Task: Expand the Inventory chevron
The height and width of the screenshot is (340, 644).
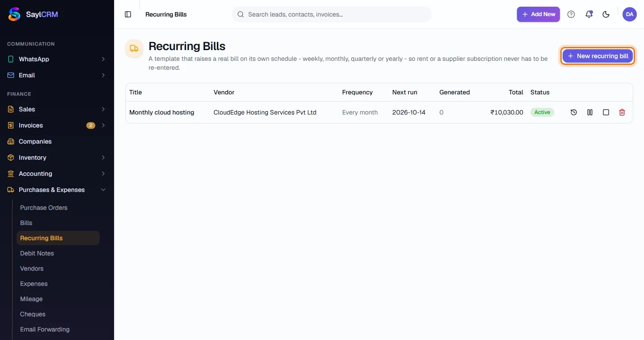Action: 103,157
